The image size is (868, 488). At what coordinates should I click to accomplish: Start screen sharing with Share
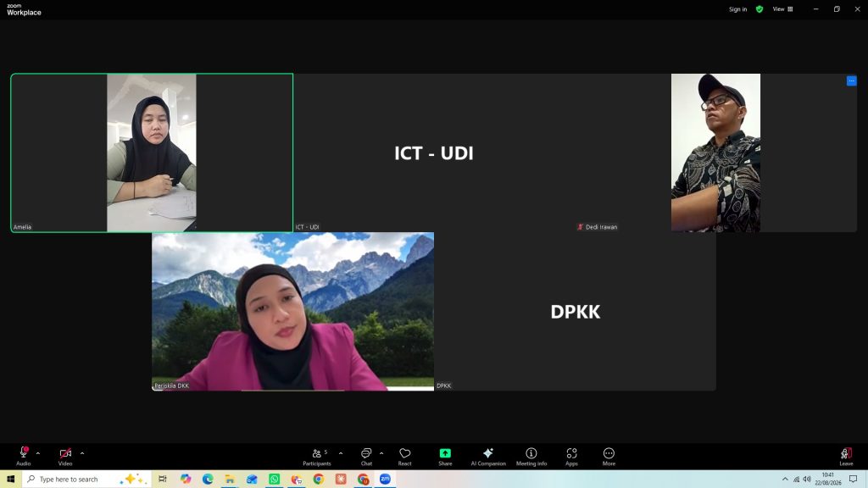[x=445, y=457]
